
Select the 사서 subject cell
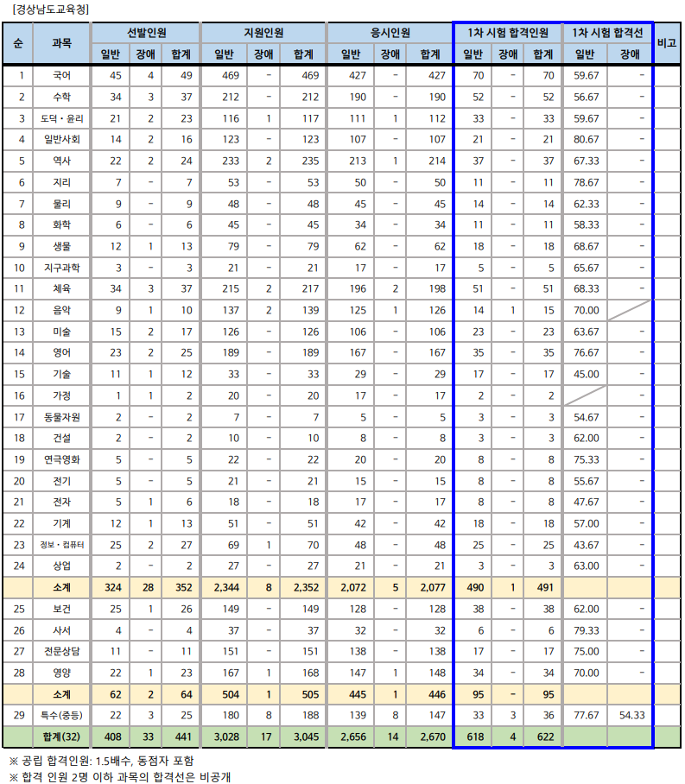tap(61, 631)
